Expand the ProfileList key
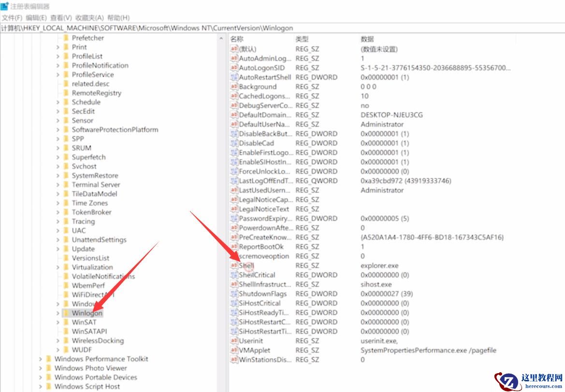The width and height of the screenshot is (565, 392). [x=58, y=56]
